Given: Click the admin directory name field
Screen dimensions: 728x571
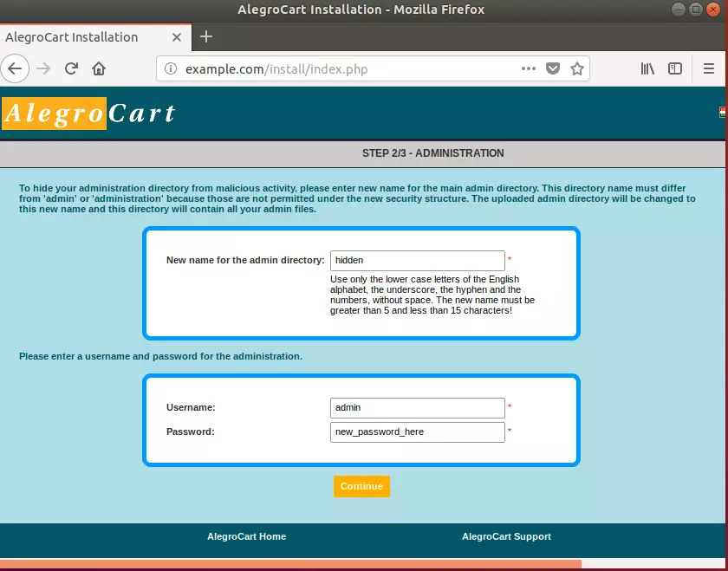Looking at the screenshot, I should [418, 261].
